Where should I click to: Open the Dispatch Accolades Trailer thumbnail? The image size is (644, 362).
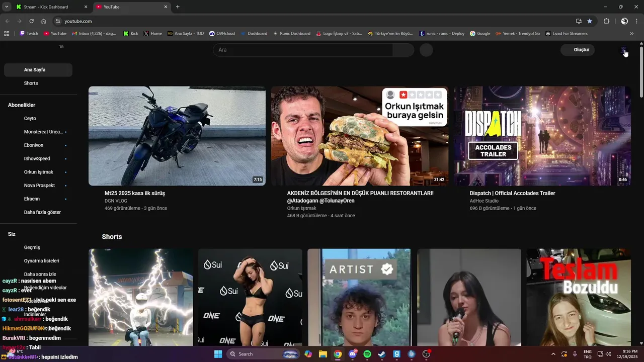[x=542, y=136]
